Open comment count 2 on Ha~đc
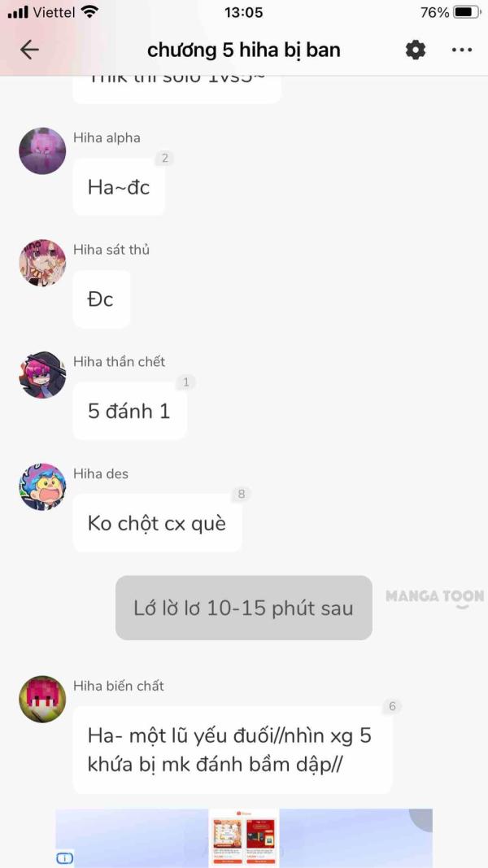Screen dimensions: 488x868 click(x=164, y=159)
